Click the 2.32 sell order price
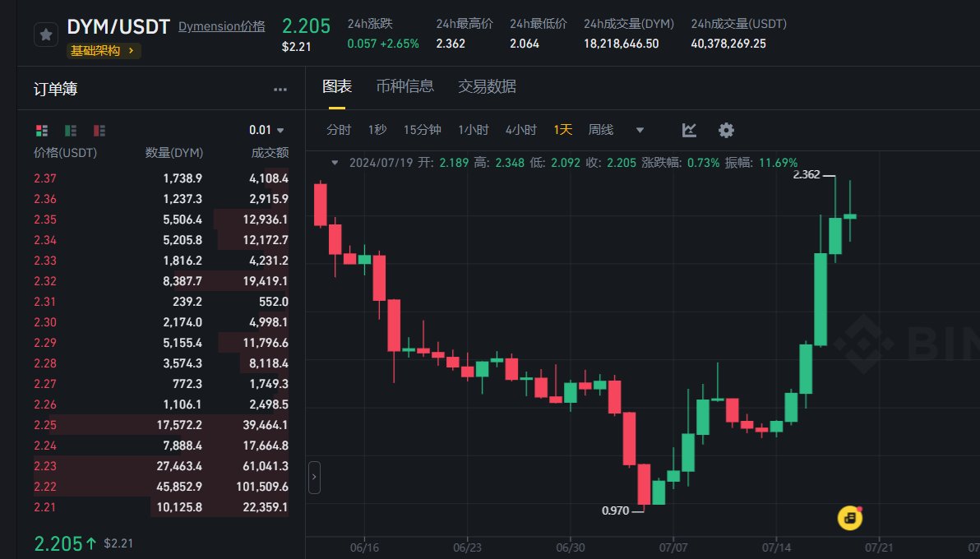 tap(45, 281)
